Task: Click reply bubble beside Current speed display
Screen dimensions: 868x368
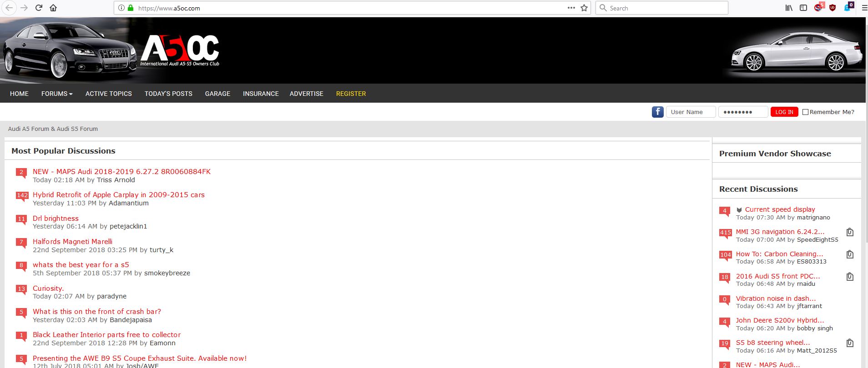Action: [725, 211]
